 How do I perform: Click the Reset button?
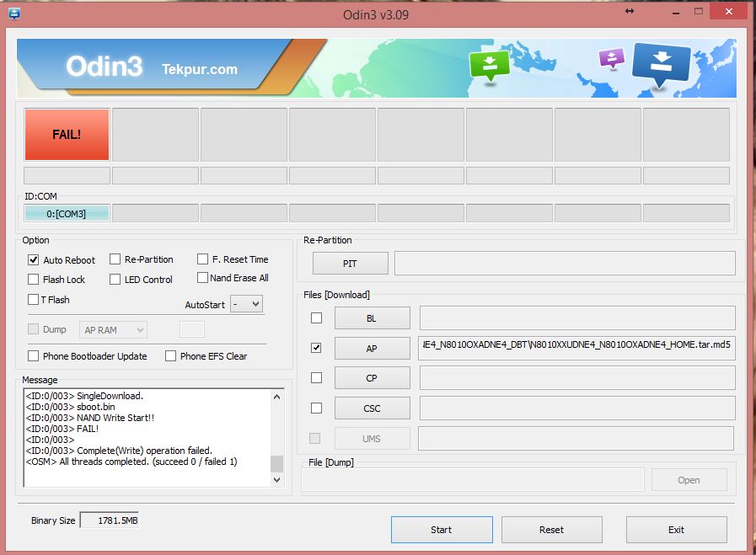coord(551,530)
